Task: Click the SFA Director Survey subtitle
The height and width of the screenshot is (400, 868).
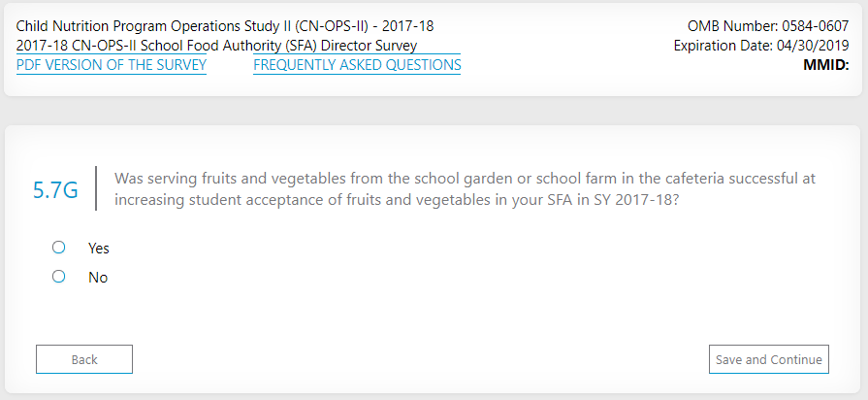Action: point(216,46)
